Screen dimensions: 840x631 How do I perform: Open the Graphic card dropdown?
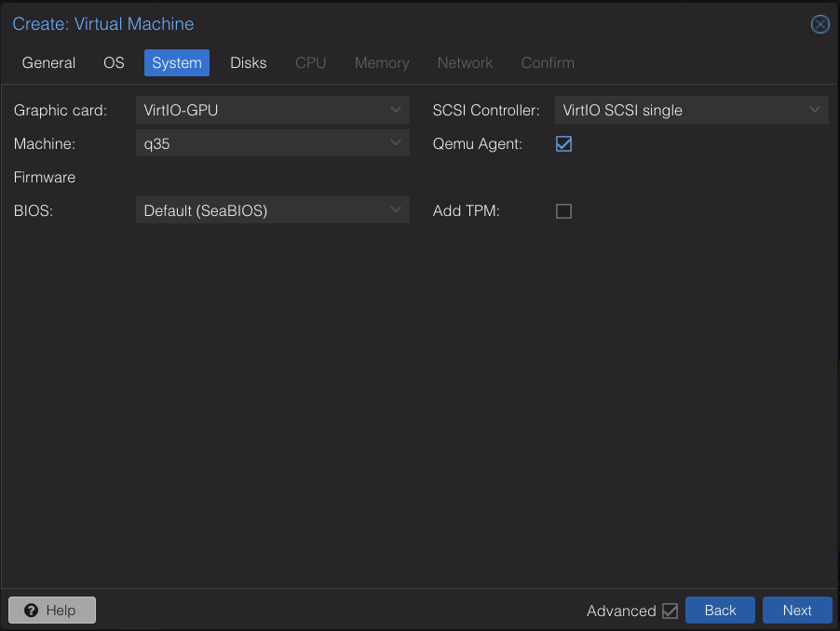272,109
